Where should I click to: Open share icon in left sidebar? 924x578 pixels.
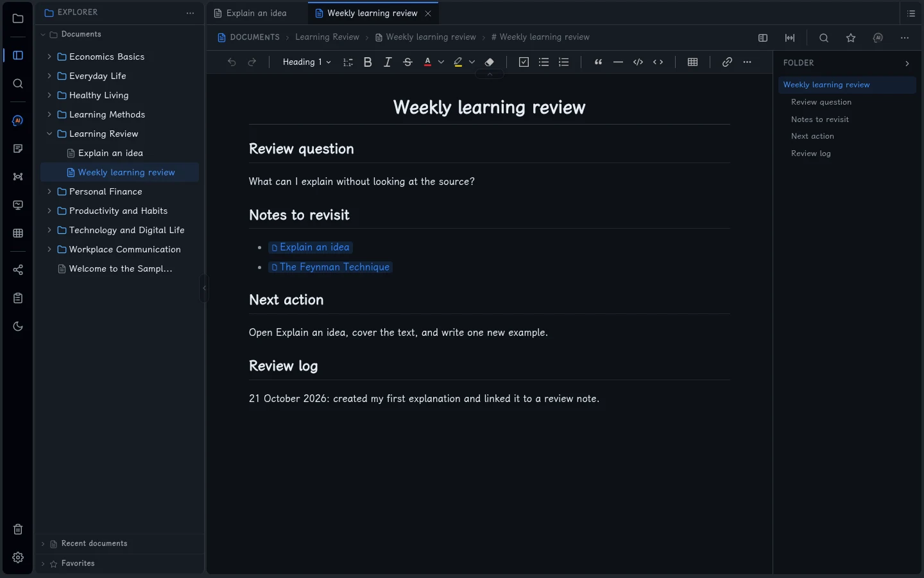pos(18,270)
